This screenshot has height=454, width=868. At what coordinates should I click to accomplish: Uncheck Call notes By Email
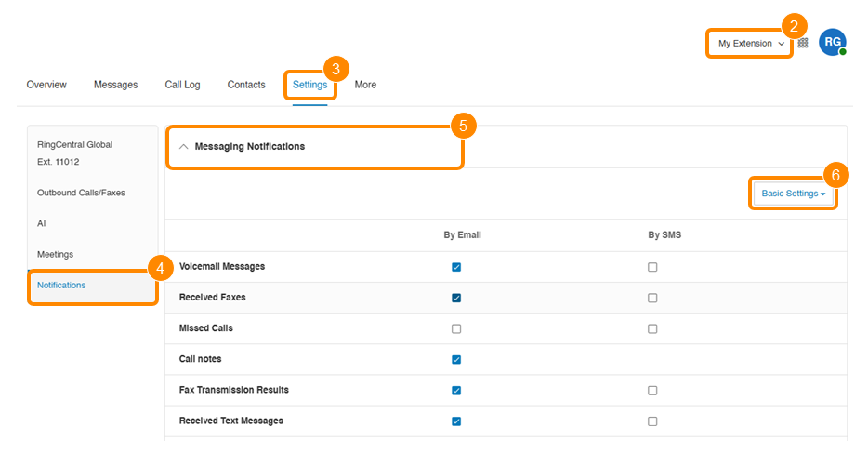[456, 360]
